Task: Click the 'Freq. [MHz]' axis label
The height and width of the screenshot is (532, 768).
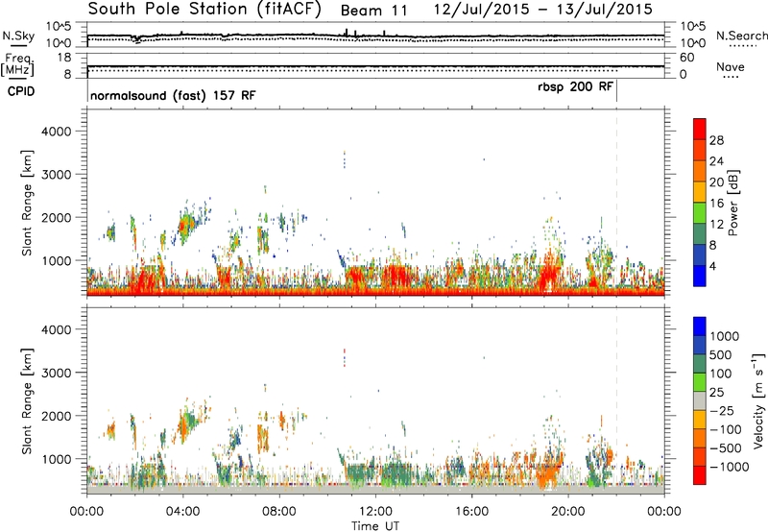Action: click(x=17, y=64)
